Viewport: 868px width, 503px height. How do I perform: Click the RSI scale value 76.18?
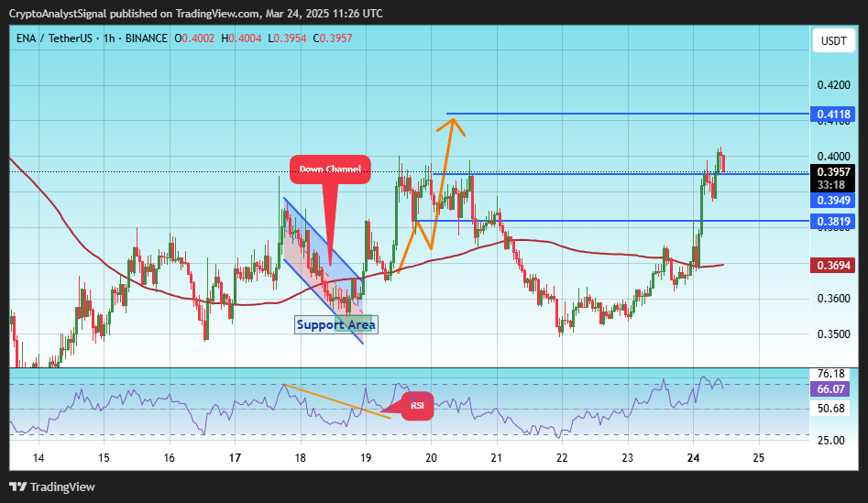[x=831, y=374]
